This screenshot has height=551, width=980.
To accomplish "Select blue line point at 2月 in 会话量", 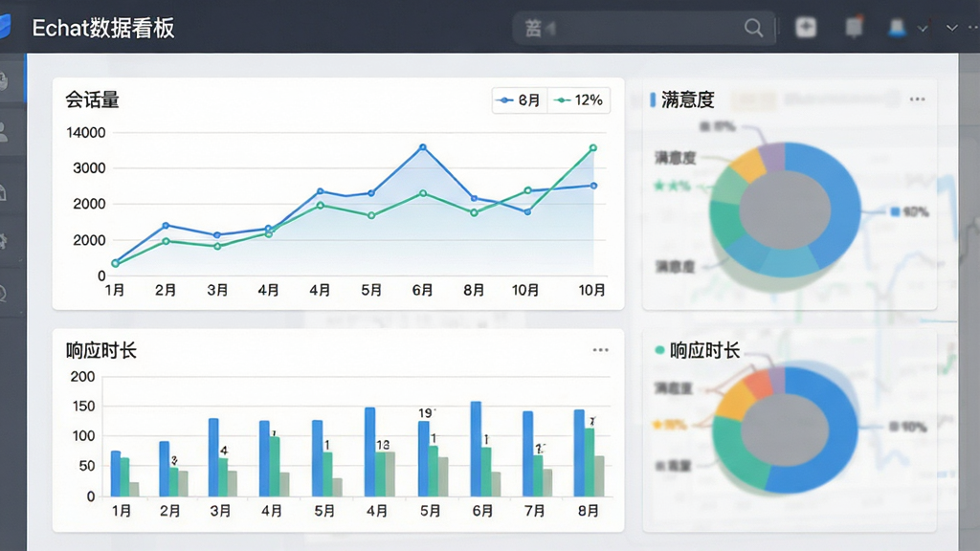I will [166, 226].
